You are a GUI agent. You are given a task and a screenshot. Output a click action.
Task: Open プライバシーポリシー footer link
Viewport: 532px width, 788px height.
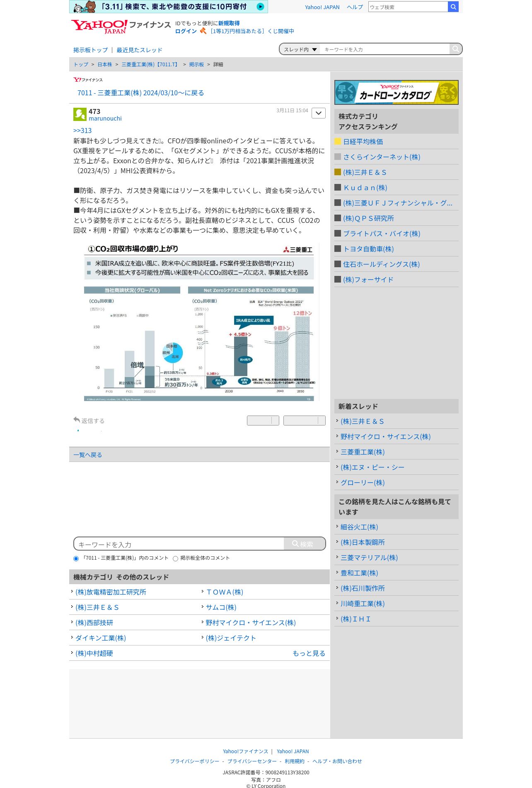[x=194, y=761]
